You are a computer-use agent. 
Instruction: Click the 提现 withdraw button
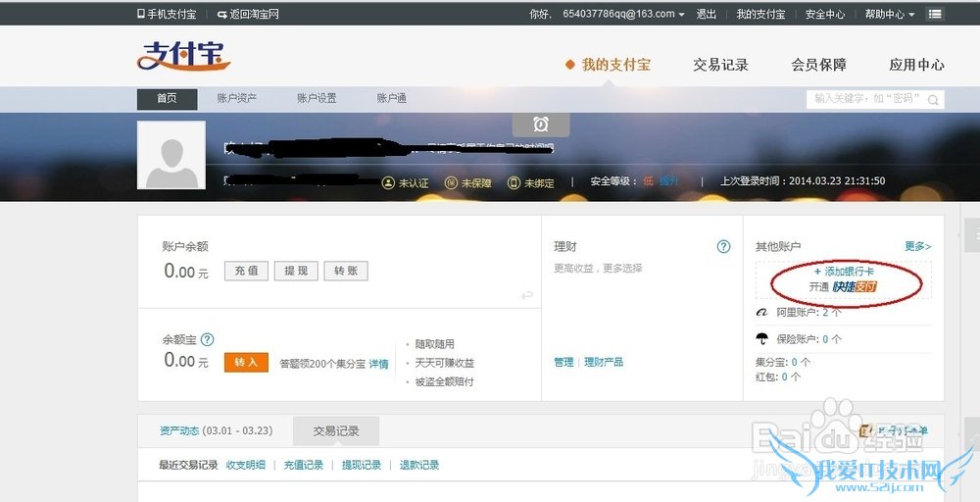tap(296, 271)
